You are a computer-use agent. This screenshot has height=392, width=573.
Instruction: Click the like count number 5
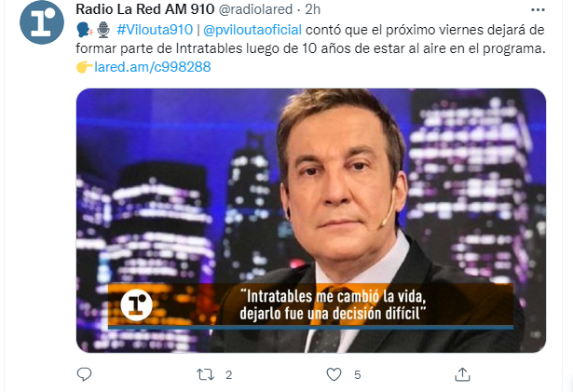(x=358, y=375)
